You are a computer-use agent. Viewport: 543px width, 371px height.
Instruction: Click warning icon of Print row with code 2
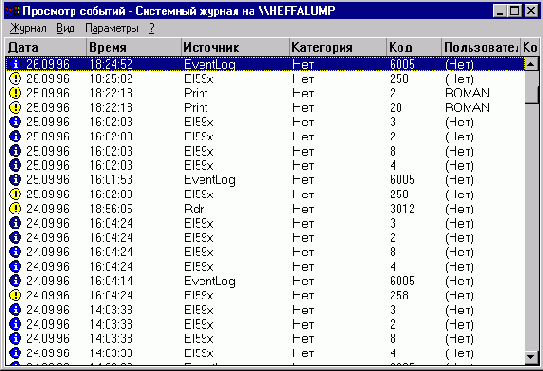point(15,93)
